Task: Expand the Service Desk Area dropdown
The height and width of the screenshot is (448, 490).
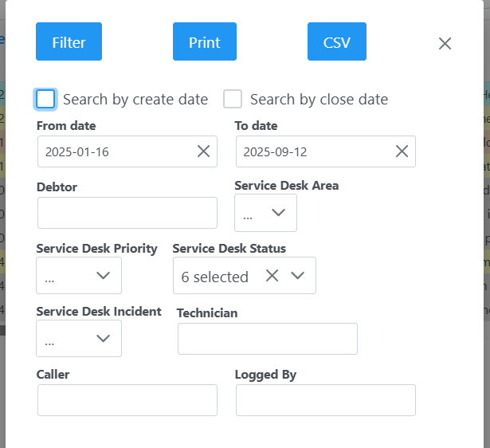Action: tap(266, 213)
